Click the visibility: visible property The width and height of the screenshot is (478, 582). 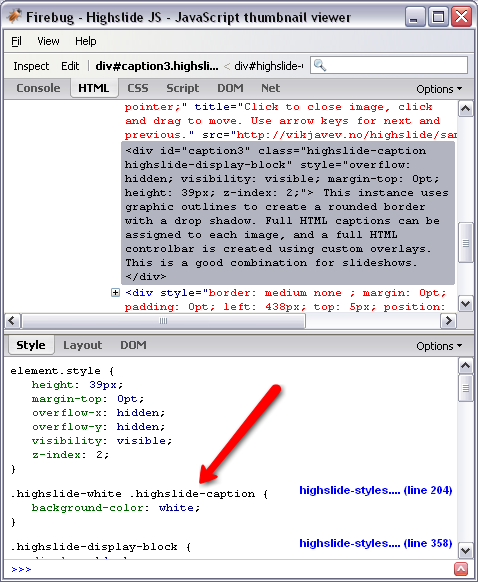[x=102, y=441]
